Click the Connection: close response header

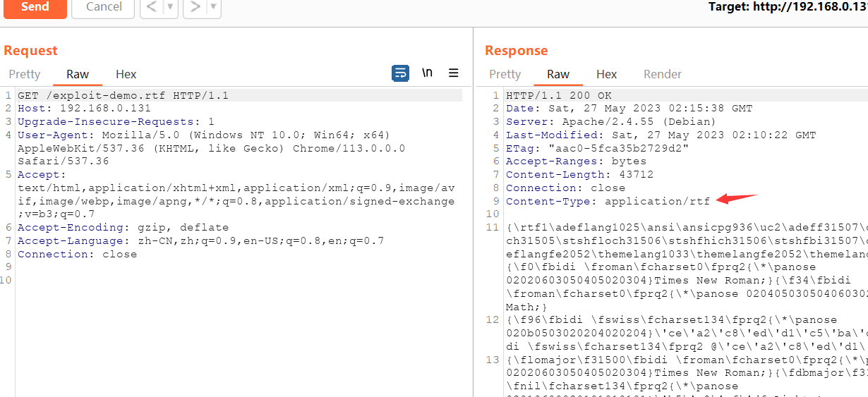(565, 188)
